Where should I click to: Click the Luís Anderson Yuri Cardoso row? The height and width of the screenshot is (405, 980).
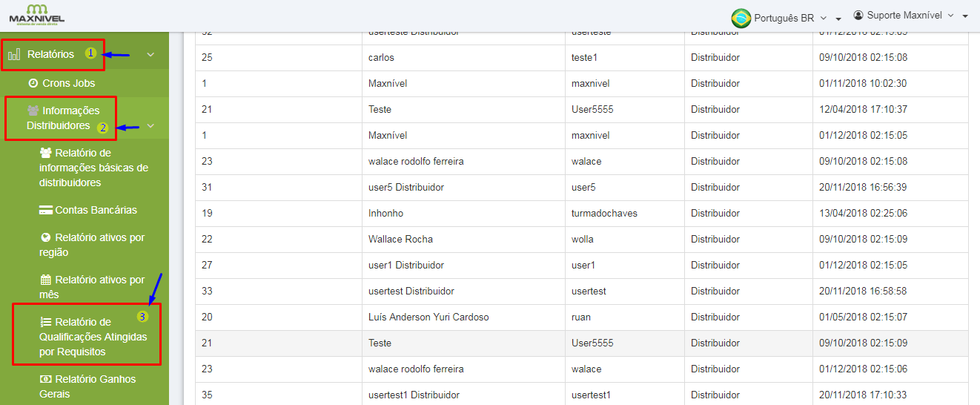point(428,317)
